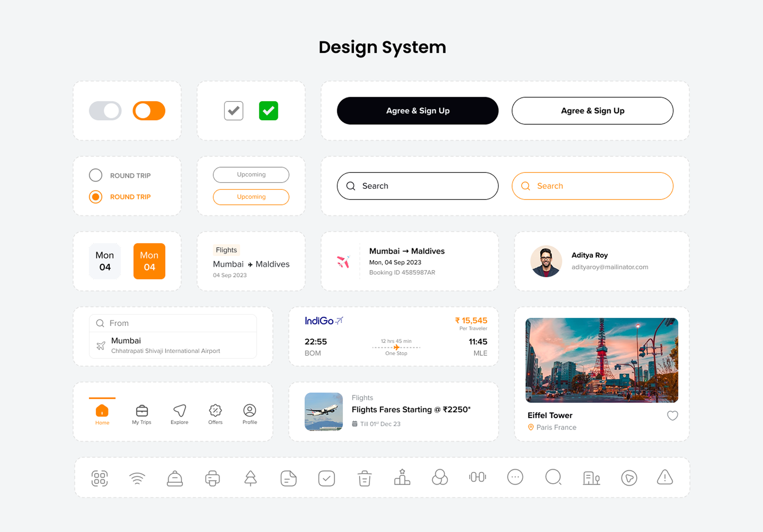The width and height of the screenshot is (763, 532).
Task: Select the unselected ROUND TRIP radio button
Action: tap(96, 175)
